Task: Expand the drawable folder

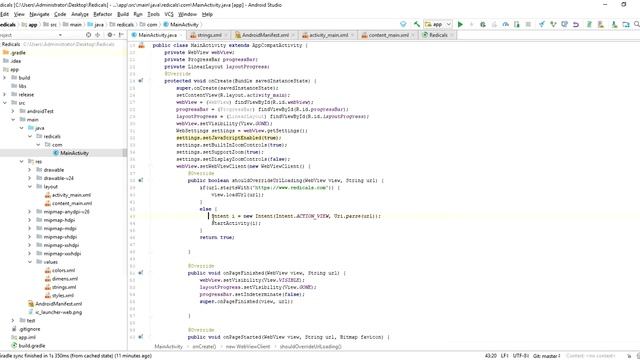Action: (30, 170)
